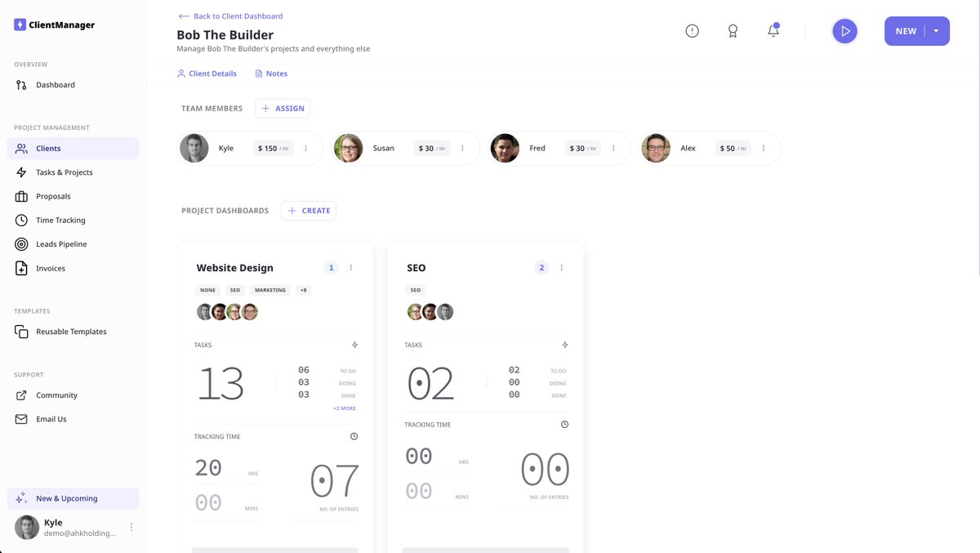Open Susan's three-dot options menu
This screenshot has width=980, height=553.
click(x=462, y=148)
